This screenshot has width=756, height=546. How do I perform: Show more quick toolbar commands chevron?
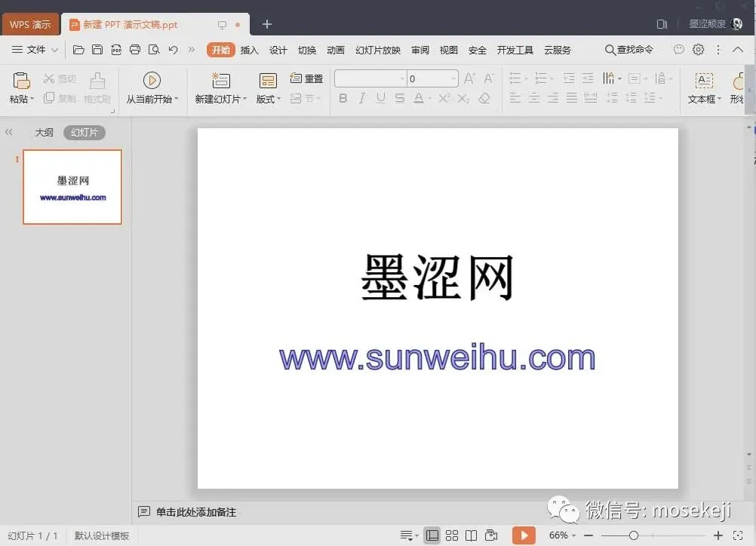(x=192, y=50)
